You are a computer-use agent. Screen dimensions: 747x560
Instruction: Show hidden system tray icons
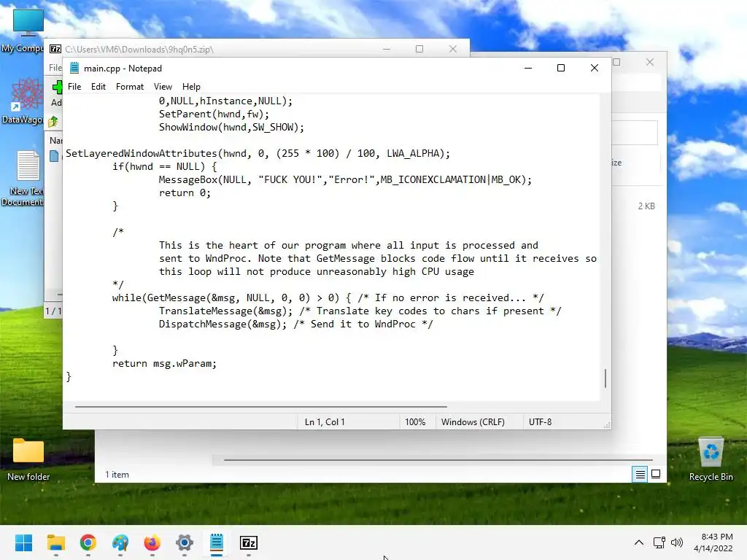coord(639,542)
